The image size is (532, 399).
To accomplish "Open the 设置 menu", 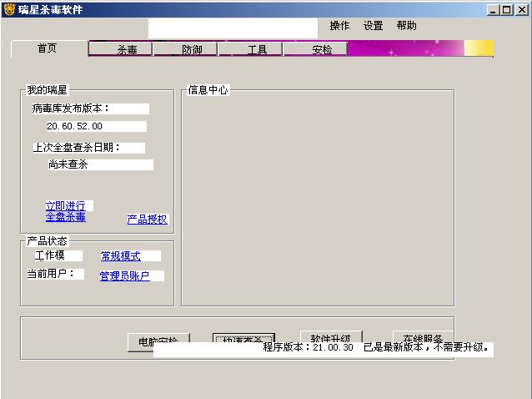I will point(374,26).
